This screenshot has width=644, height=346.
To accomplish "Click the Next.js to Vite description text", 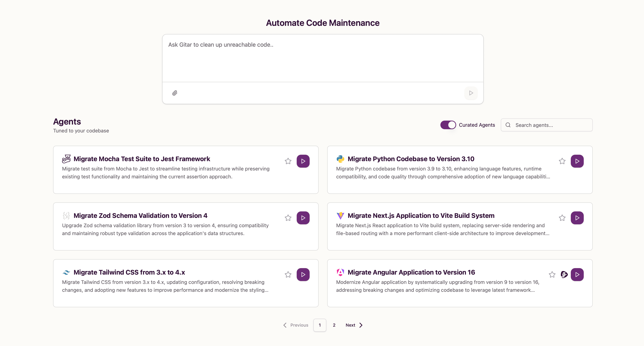I will coord(443,229).
